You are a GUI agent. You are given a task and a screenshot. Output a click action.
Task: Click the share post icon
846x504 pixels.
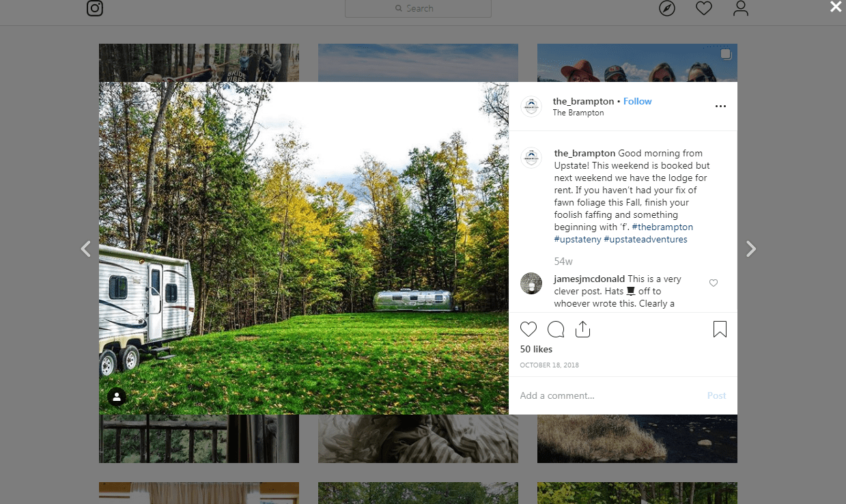point(582,330)
